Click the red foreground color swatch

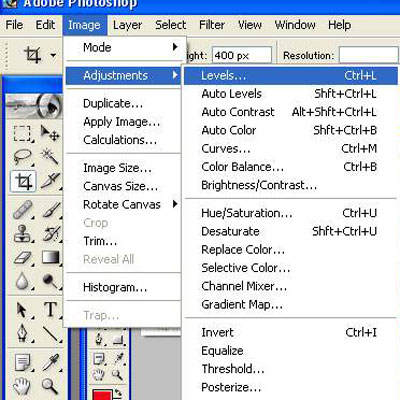102,394
